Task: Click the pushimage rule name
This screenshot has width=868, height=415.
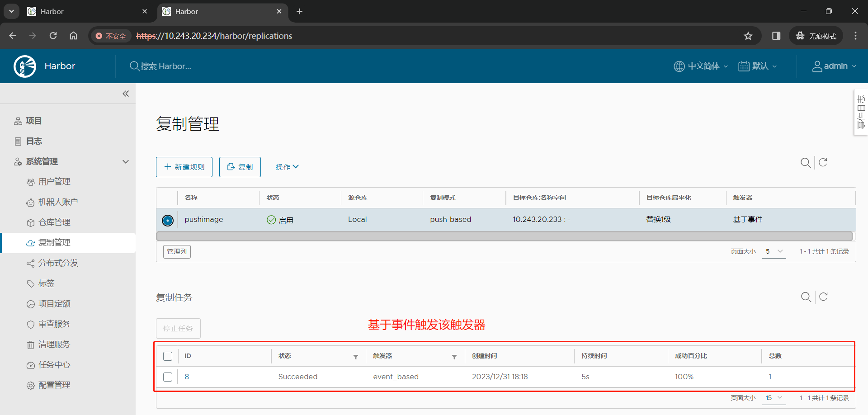Action: point(204,220)
